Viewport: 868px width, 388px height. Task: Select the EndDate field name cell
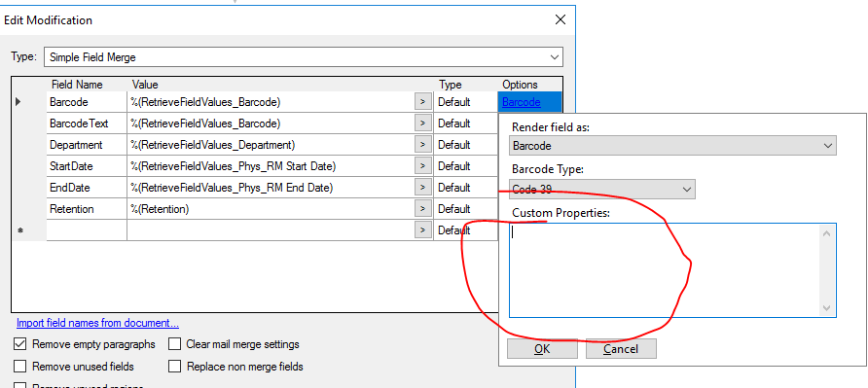(87, 188)
